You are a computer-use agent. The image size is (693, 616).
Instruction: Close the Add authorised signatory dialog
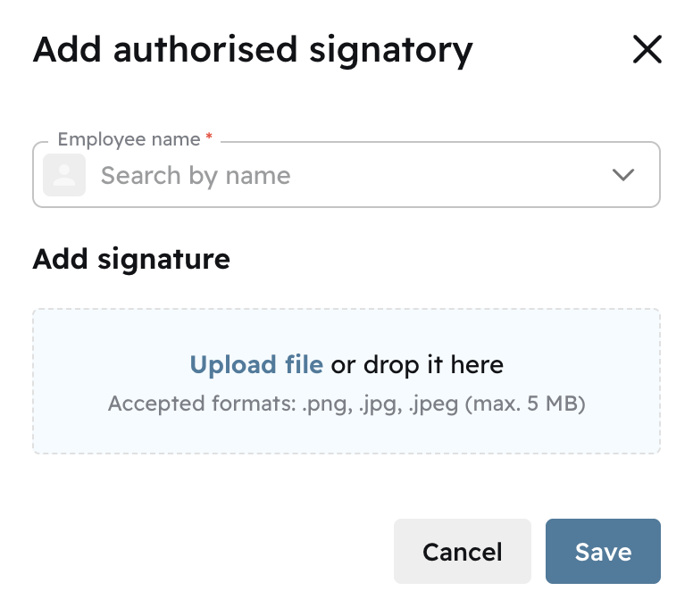pyautogui.click(x=647, y=50)
